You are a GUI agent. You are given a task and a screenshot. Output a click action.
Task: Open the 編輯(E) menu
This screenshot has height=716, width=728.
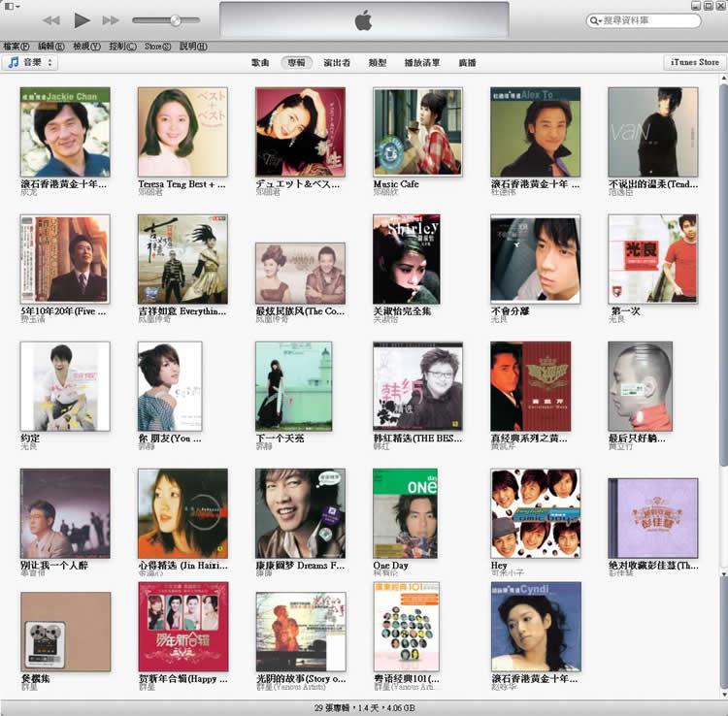click(51, 46)
